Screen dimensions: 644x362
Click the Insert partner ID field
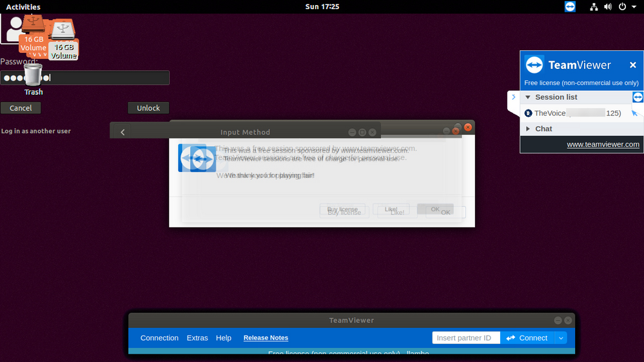(466, 338)
